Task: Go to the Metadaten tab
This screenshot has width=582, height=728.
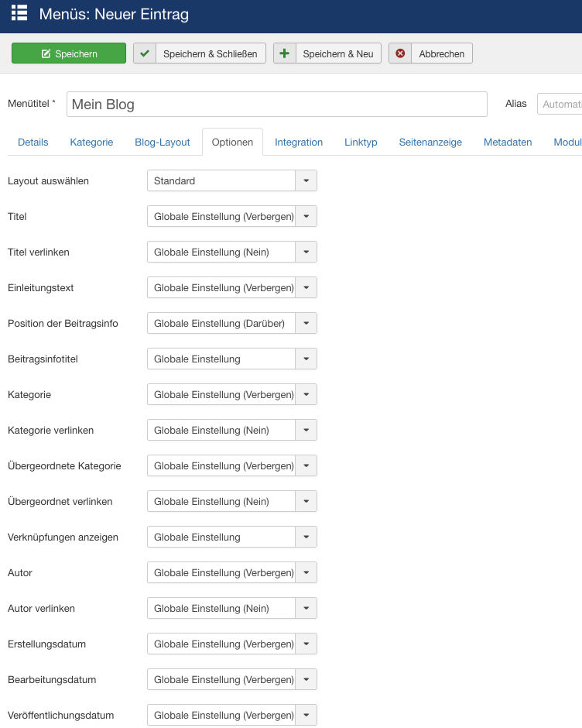Action: tap(508, 143)
